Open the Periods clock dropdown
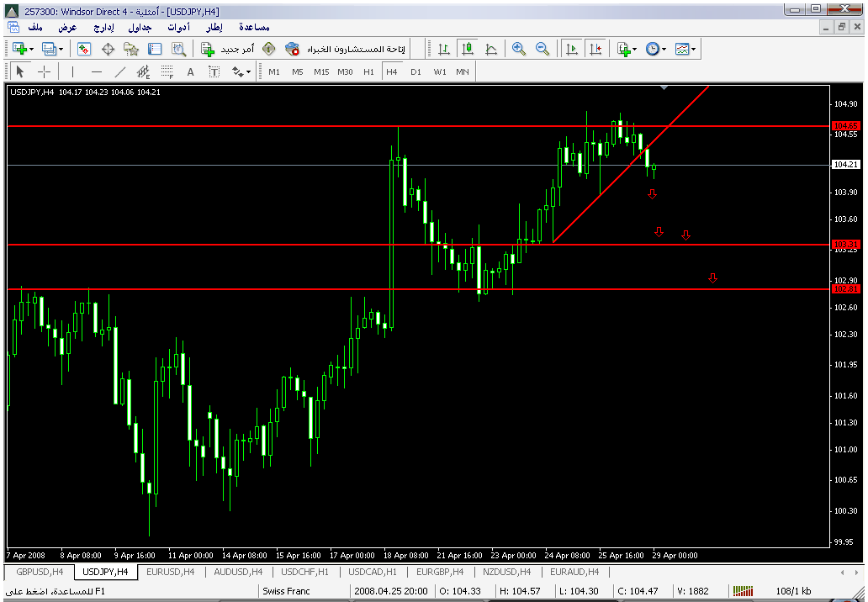This screenshot has height=602, width=868. [656, 50]
